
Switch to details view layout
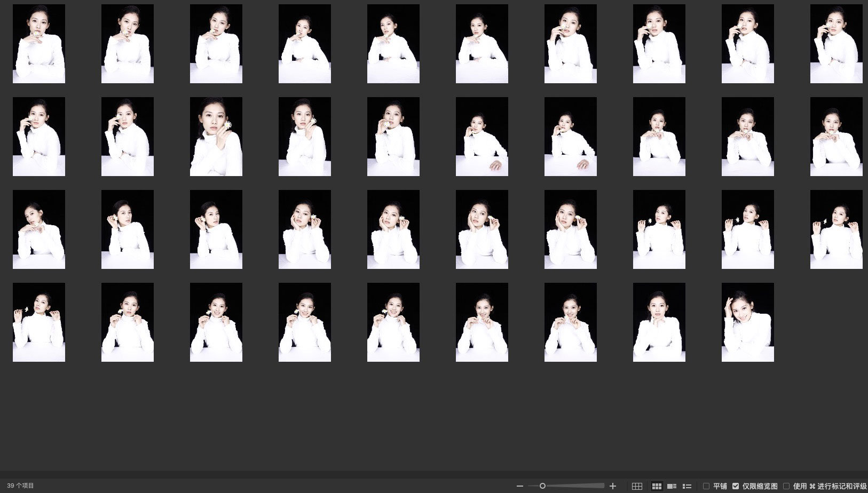click(672, 486)
